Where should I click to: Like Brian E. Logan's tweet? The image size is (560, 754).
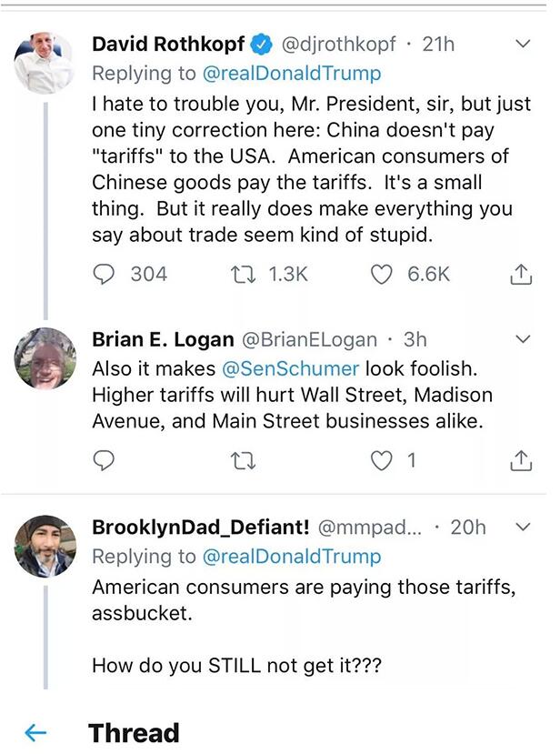(x=383, y=460)
